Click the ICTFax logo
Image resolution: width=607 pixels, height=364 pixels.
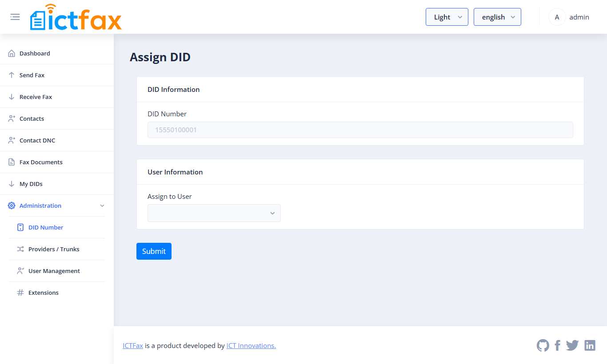coord(76,17)
